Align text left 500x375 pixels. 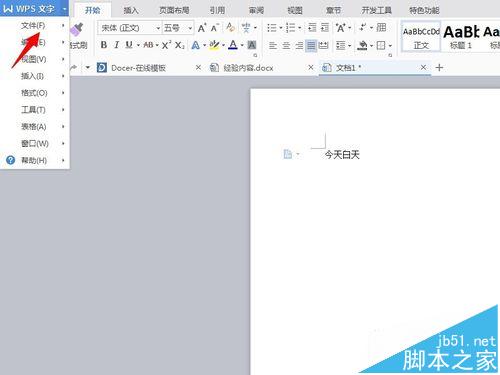[x=273, y=45]
